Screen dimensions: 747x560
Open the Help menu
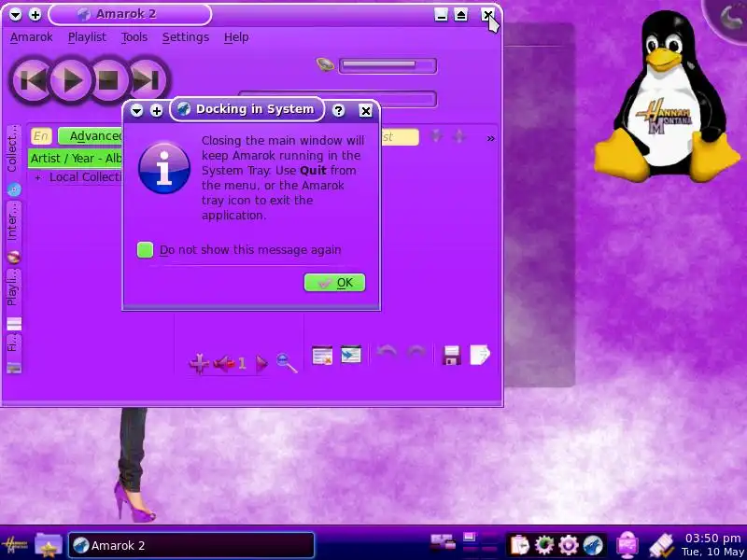click(236, 37)
